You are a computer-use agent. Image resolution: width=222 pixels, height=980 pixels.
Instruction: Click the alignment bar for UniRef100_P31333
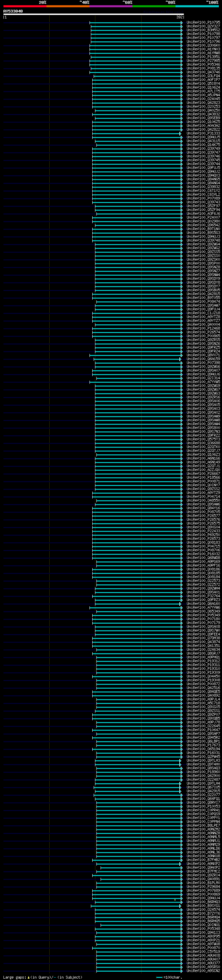[137, 133]
